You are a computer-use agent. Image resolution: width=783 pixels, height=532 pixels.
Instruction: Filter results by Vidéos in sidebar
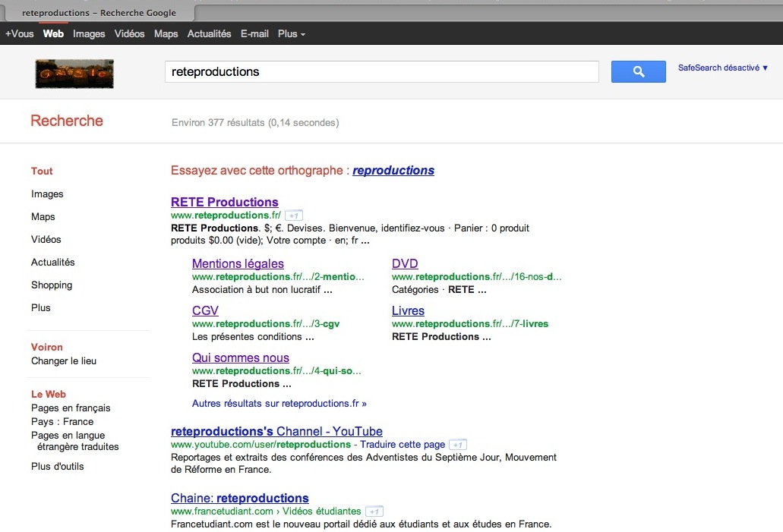(x=46, y=239)
